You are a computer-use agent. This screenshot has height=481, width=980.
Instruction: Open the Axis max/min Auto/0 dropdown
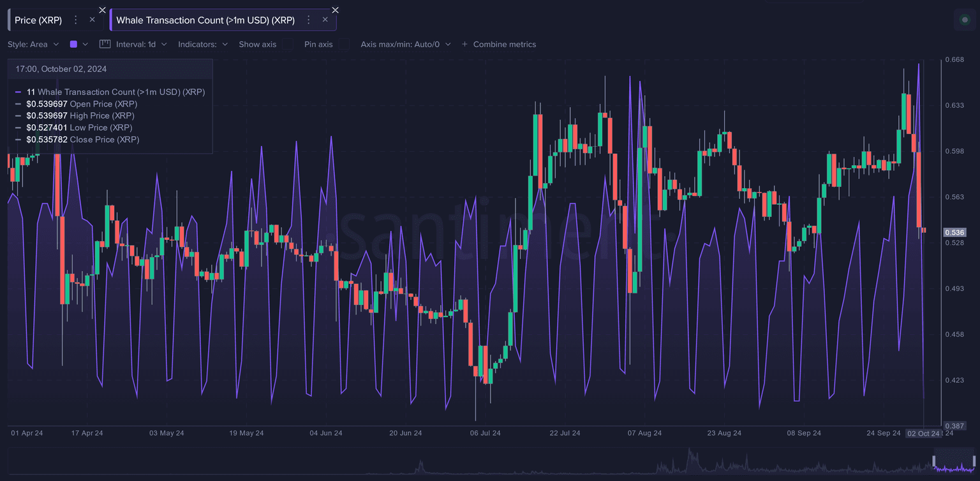(x=405, y=45)
